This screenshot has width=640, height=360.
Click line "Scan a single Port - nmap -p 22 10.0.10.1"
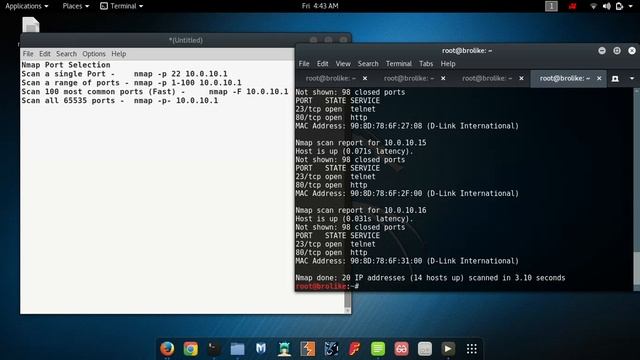coord(124,74)
